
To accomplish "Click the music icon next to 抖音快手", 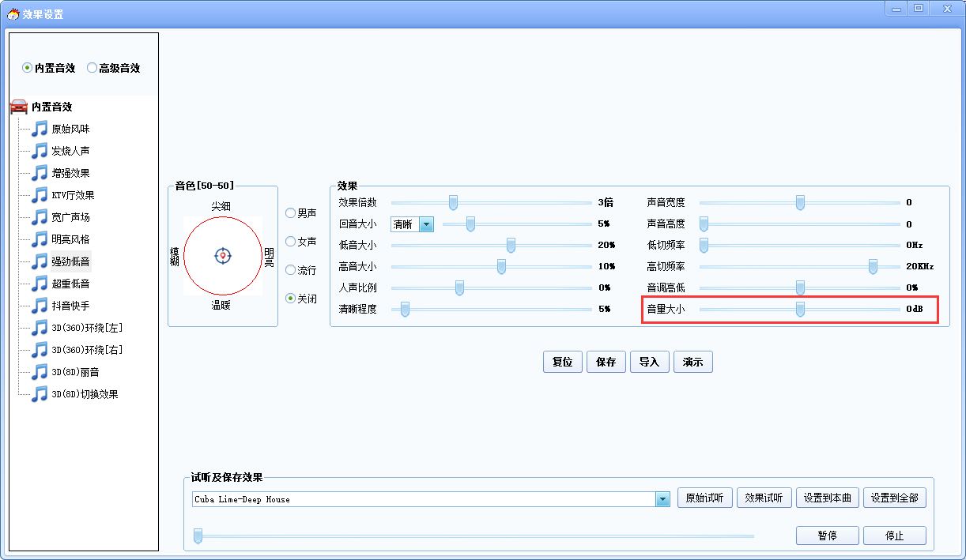I will pyautogui.click(x=40, y=306).
